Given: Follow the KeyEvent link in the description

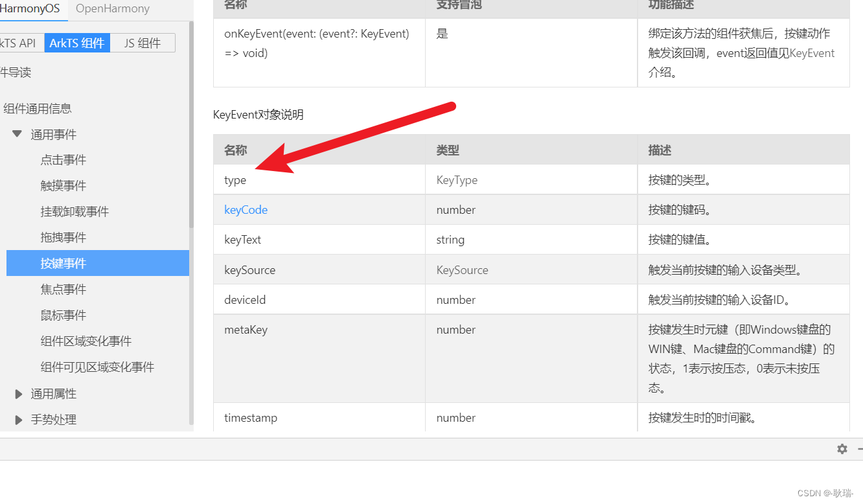Looking at the screenshot, I should 812,53.
